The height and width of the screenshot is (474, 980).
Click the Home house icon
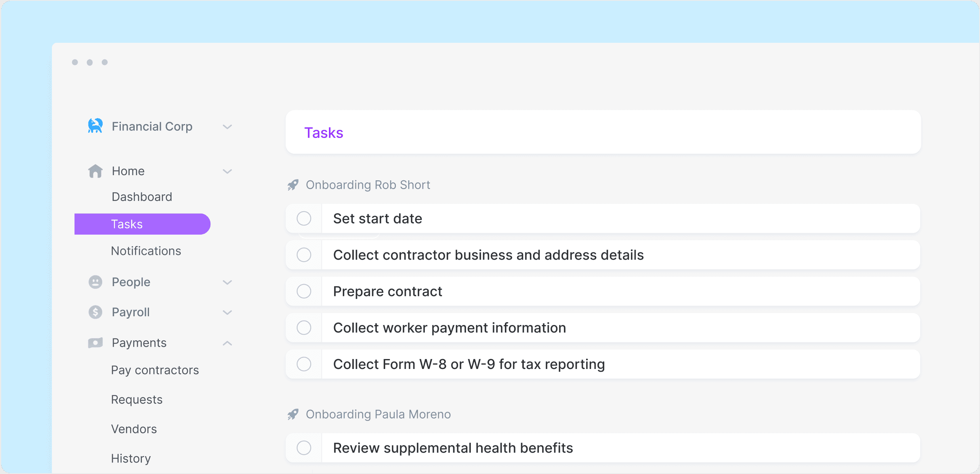[95, 171]
